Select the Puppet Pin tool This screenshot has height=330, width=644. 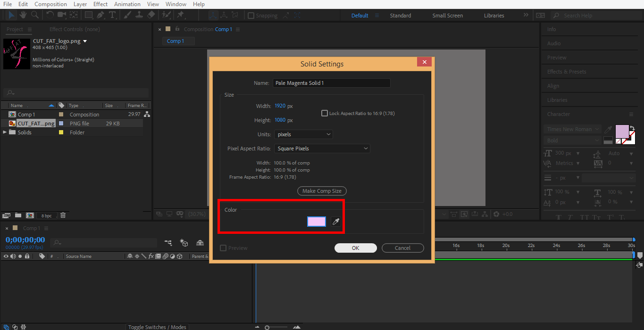(180, 15)
